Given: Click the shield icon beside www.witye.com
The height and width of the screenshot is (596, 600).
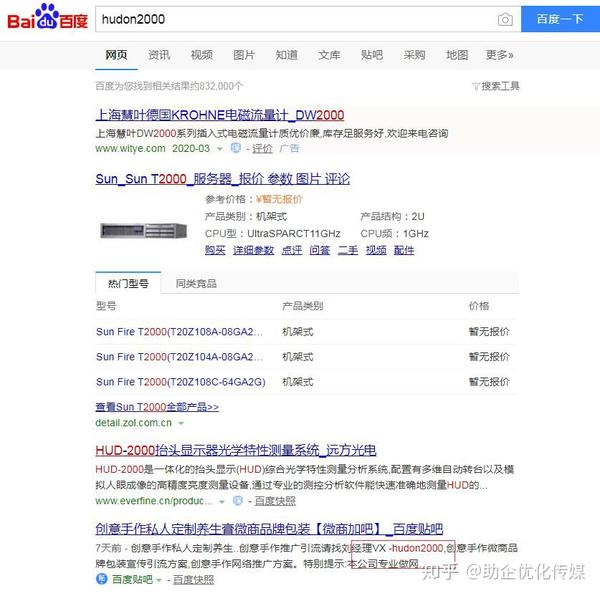Looking at the screenshot, I should [x=236, y=148].
